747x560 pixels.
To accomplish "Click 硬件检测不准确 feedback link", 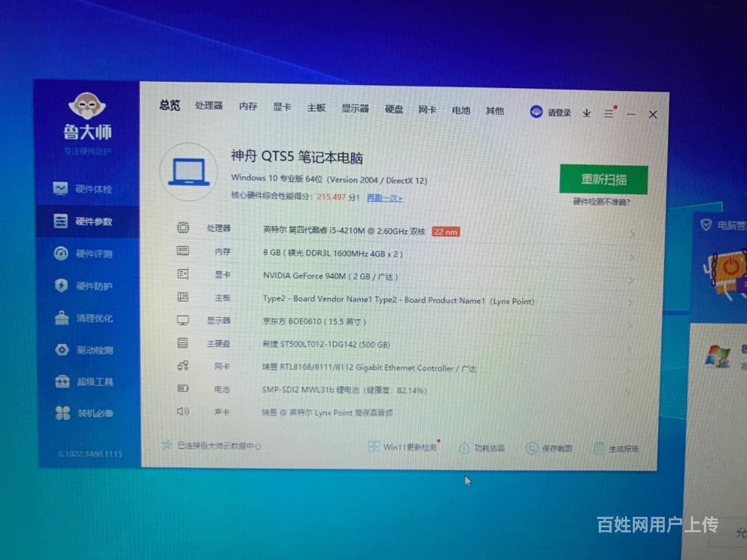I will tap(601, 202).
